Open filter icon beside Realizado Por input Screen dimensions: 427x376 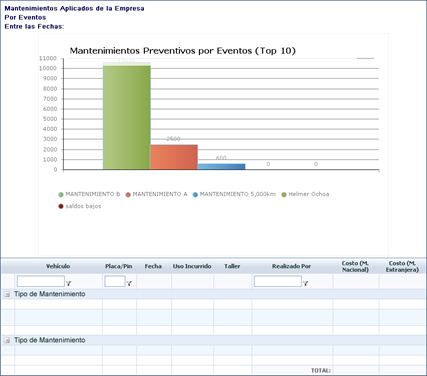305,283
